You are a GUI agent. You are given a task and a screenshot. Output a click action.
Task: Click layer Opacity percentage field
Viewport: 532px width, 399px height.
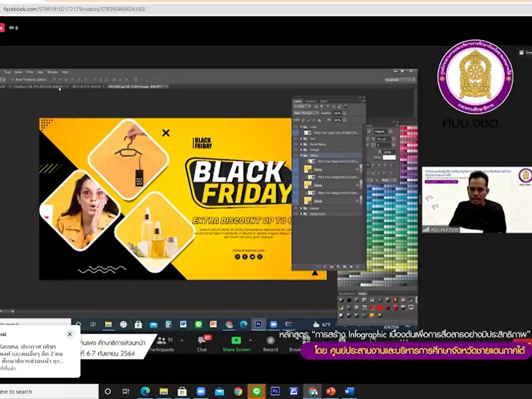(337, 113)
